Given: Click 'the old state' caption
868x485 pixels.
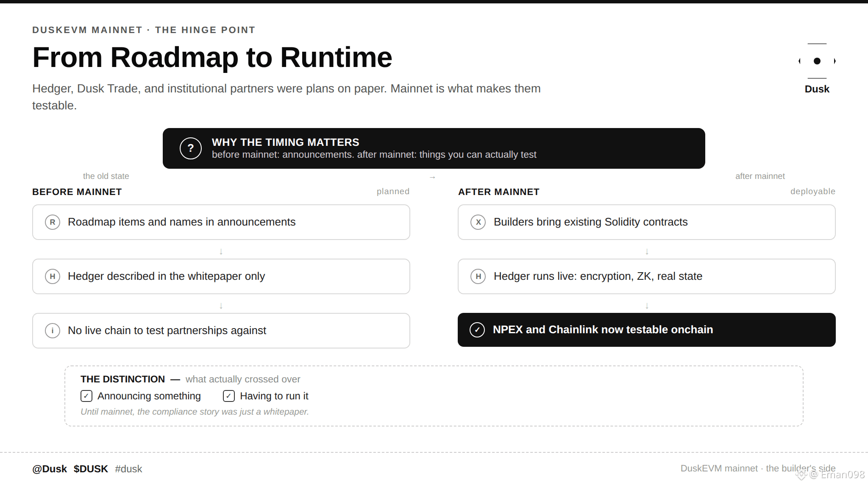Looking at the screenshot, I should tap(106, 176).
